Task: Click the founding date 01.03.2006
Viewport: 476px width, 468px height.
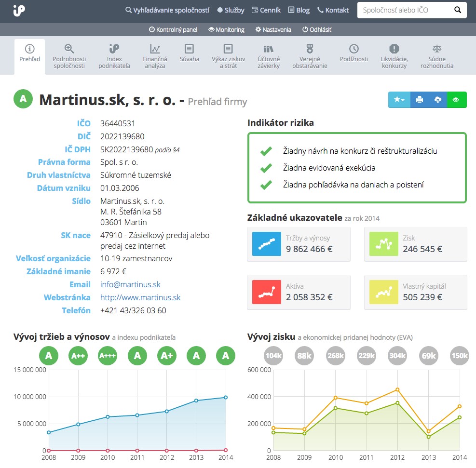Action: 120,188
